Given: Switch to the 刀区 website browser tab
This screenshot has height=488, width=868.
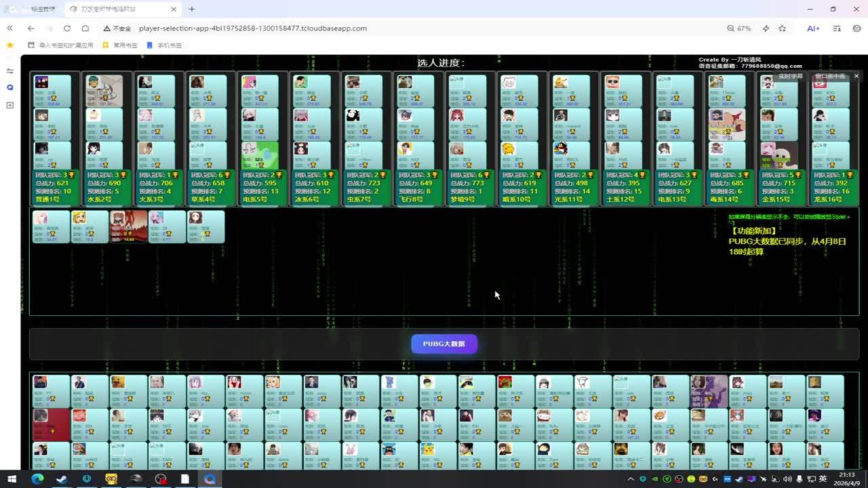Looking at the screenshot, I should click(122, 9).
